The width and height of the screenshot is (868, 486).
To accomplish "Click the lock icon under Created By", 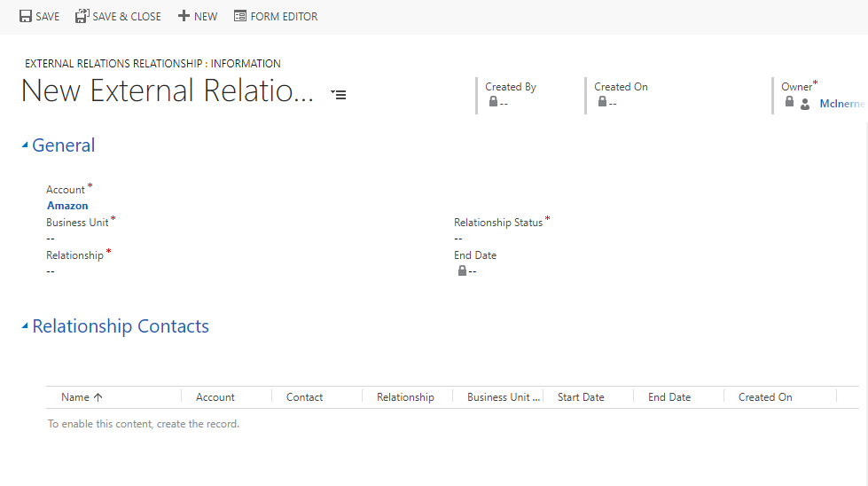I will (493, 102).
